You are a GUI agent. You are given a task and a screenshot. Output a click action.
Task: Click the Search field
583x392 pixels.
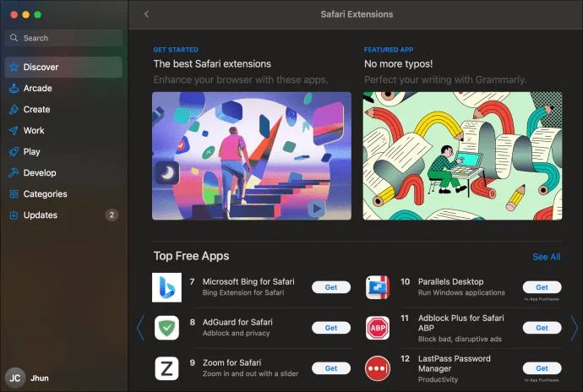tap(65, 38)
